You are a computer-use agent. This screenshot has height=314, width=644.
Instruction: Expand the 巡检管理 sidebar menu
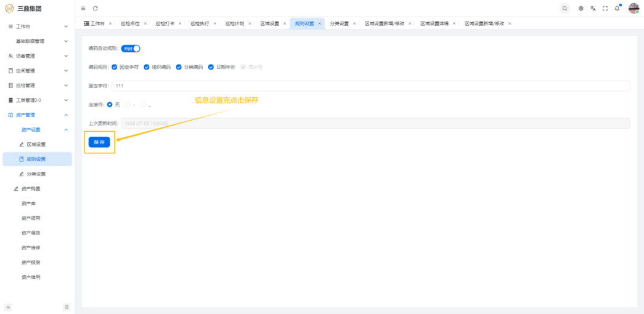tap(37, 86)
